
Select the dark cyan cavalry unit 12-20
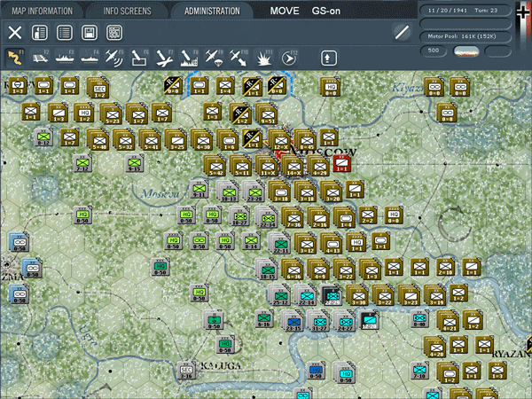click(370, 319)
